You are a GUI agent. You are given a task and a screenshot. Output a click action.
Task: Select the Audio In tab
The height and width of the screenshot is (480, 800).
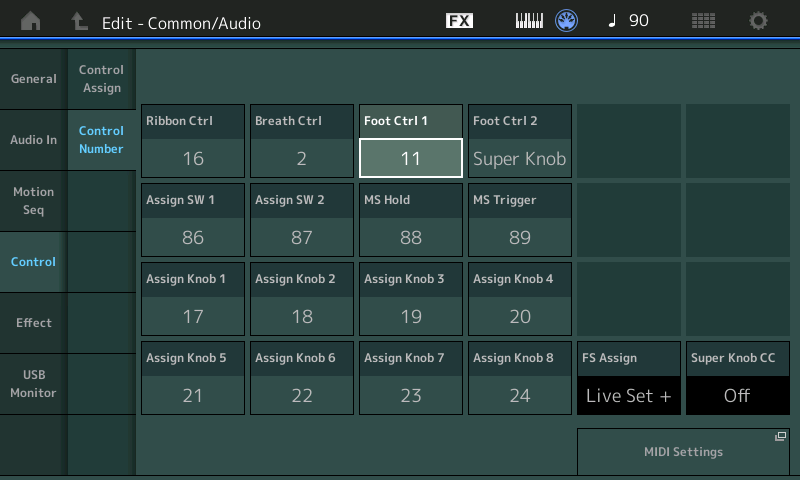pos(33,140)
